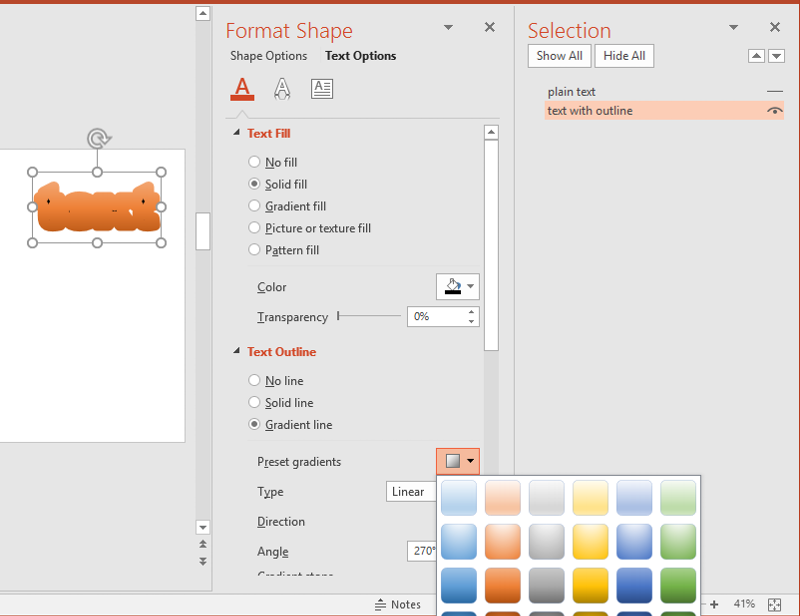Screen dimensions: 800x616
Task: Select Pattern fill radio button
Action: (254, 250)
